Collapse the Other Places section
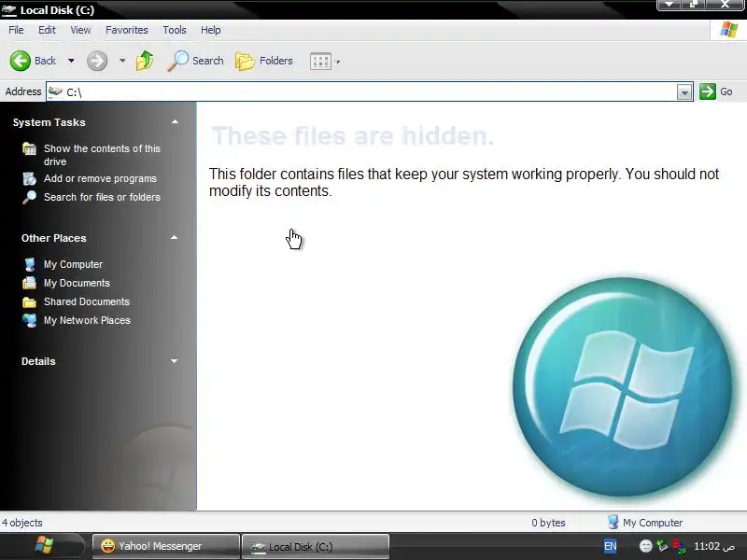Screen dimensions: 747x560 pos(175,238)
